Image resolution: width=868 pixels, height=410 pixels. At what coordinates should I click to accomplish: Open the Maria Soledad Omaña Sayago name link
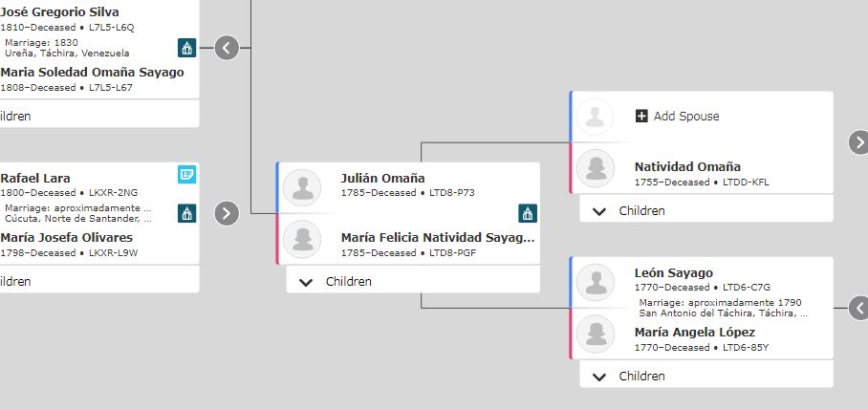(92, 73)
